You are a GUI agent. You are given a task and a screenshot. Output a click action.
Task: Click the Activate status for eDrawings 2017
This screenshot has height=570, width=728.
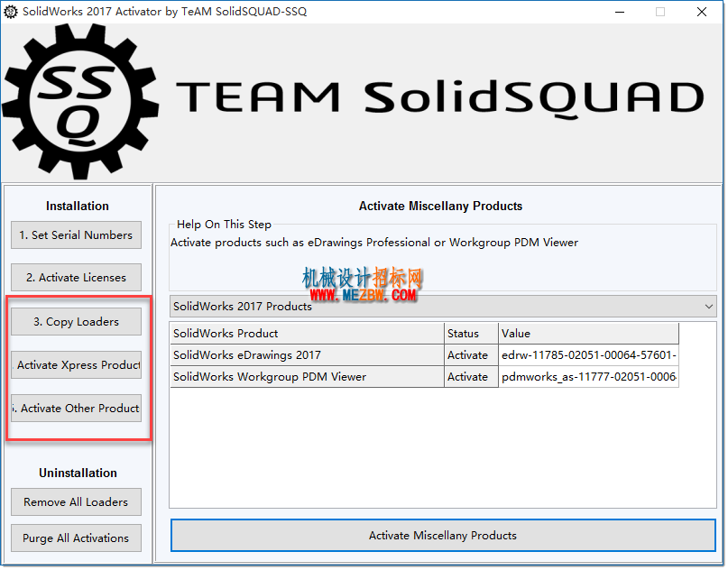471,355
